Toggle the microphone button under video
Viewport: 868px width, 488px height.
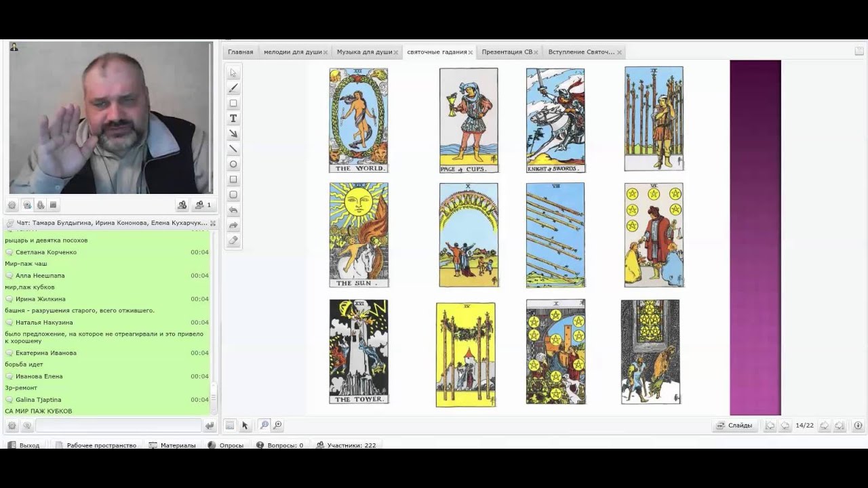coord(41,205)
